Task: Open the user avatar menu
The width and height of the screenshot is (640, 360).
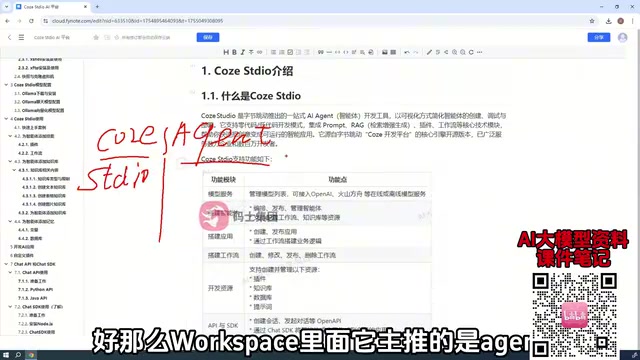Action: 622,37
